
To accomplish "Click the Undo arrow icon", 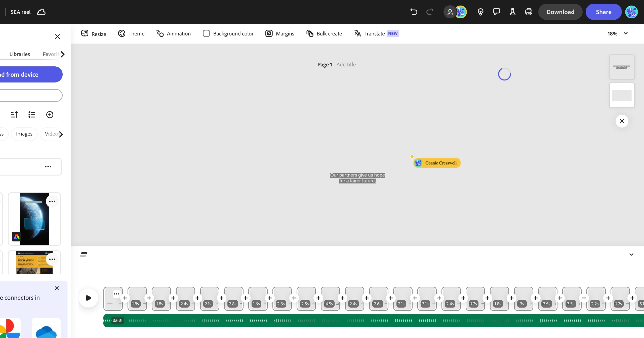I will click(414, 12).
